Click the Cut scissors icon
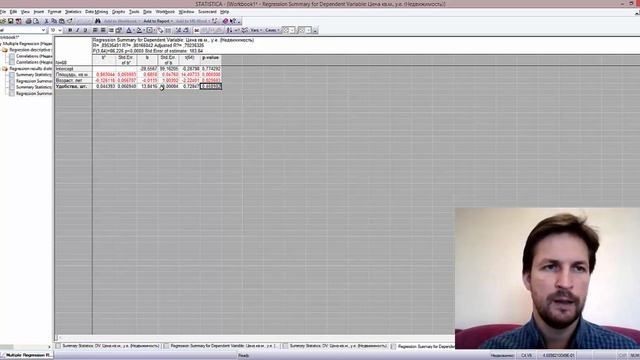Image resolution: width=640 pixels, height=360 pixels. tap(46, 21)
